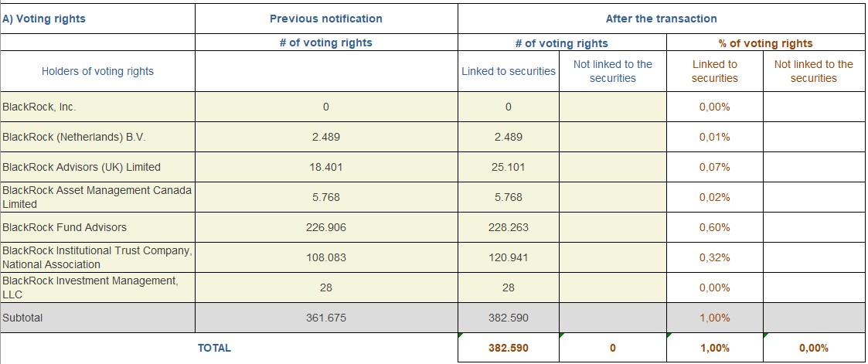Image resolution: width=868 pixels, height=364 pixels.
Task: Click the 'TOTAL' label cell
Action: (x=214, y=348)
